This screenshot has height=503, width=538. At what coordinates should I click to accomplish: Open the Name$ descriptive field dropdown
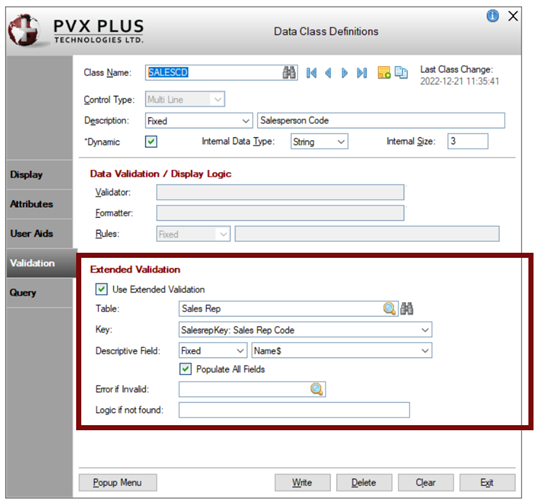point(342,351)
